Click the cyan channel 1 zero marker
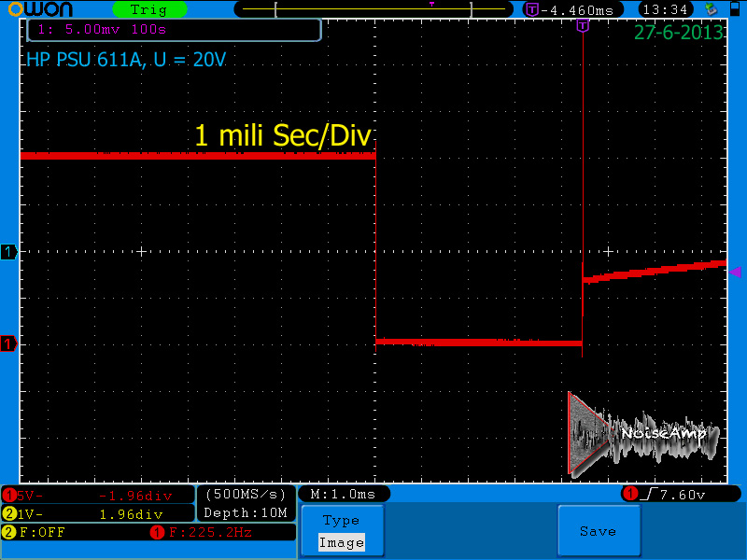747x560 pixels. 8,251
